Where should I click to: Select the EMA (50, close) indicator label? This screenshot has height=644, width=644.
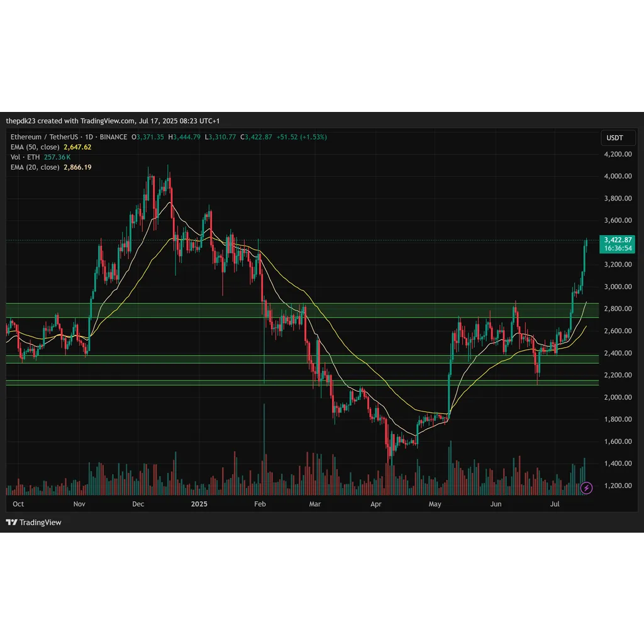click(35, 147)
